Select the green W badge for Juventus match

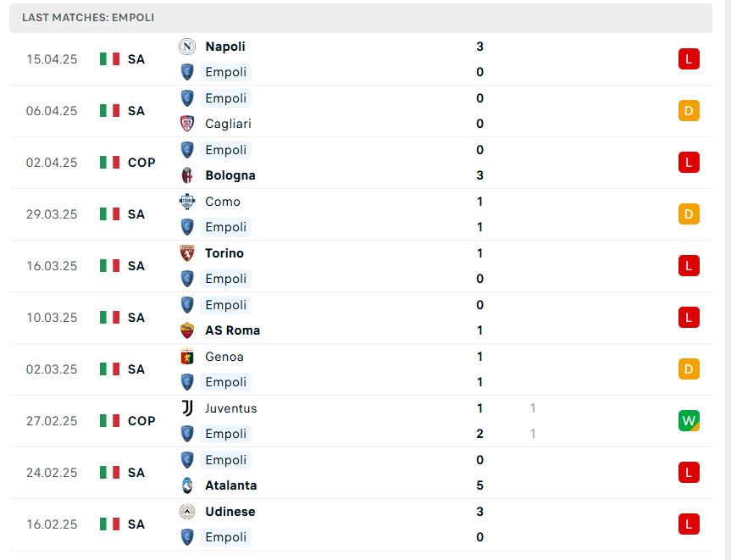coord(689,420)
